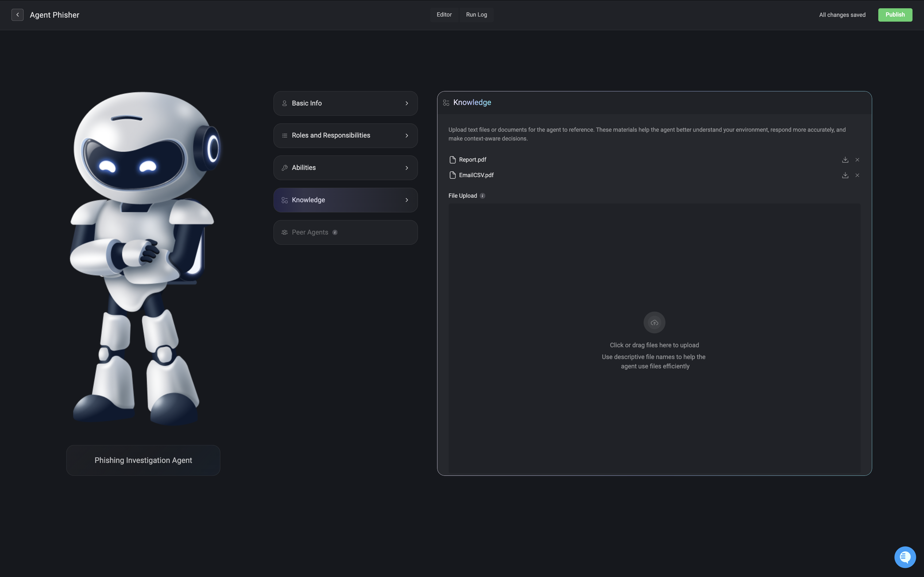Switch to the Editor tab

[444, 15]
